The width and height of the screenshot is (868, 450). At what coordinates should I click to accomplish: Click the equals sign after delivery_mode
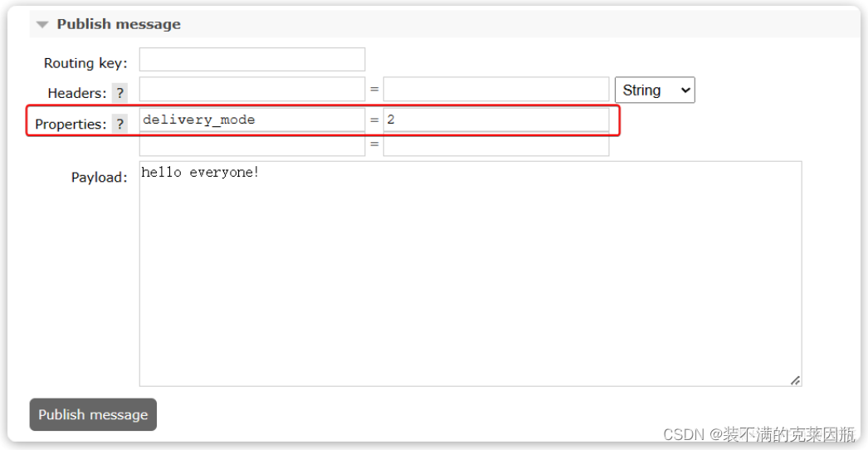pyautogui.click(x=374, y=120)
